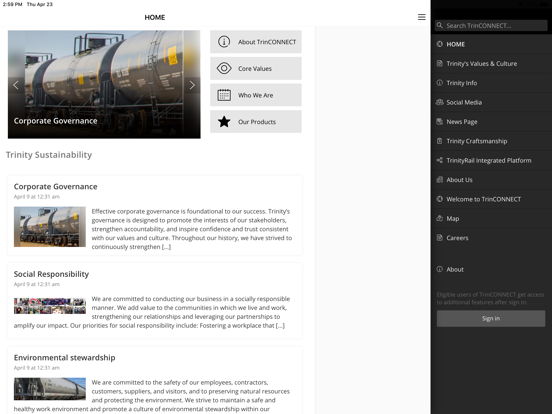
Task: Click the About info icon in sidebar
Action: click(x=439, y=269)
